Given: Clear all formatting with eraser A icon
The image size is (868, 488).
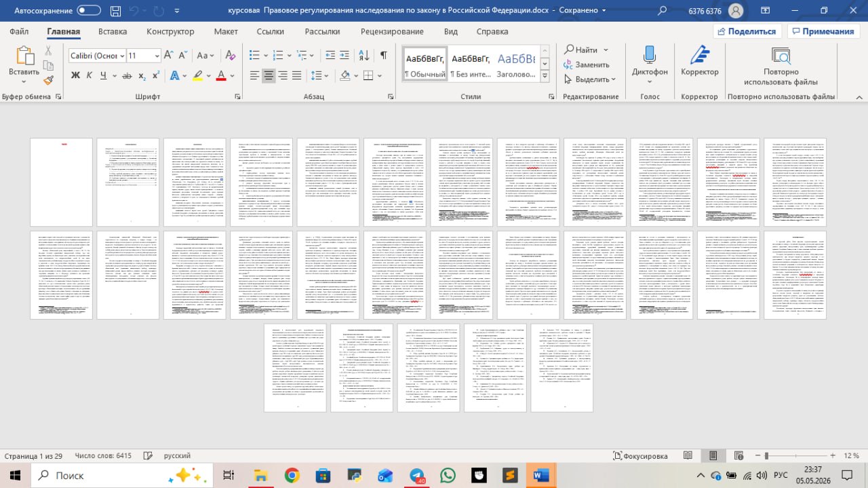Looking at the screenshot, I should click(230, 56).
